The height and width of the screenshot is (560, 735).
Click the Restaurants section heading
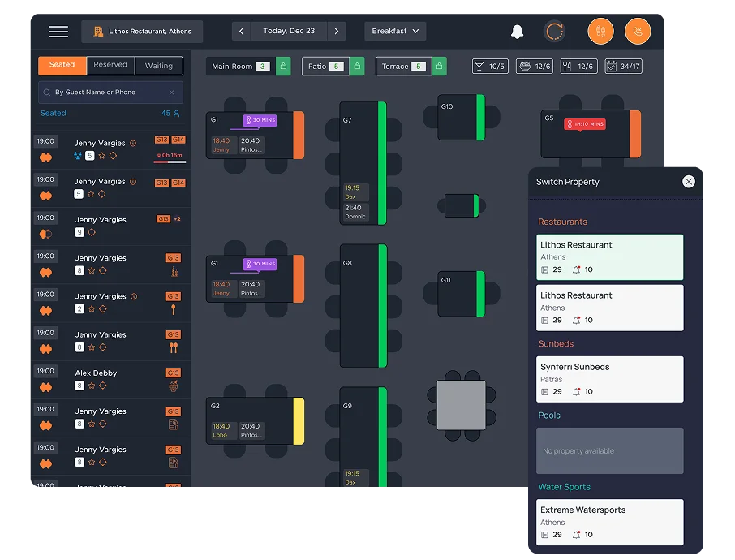562,222
